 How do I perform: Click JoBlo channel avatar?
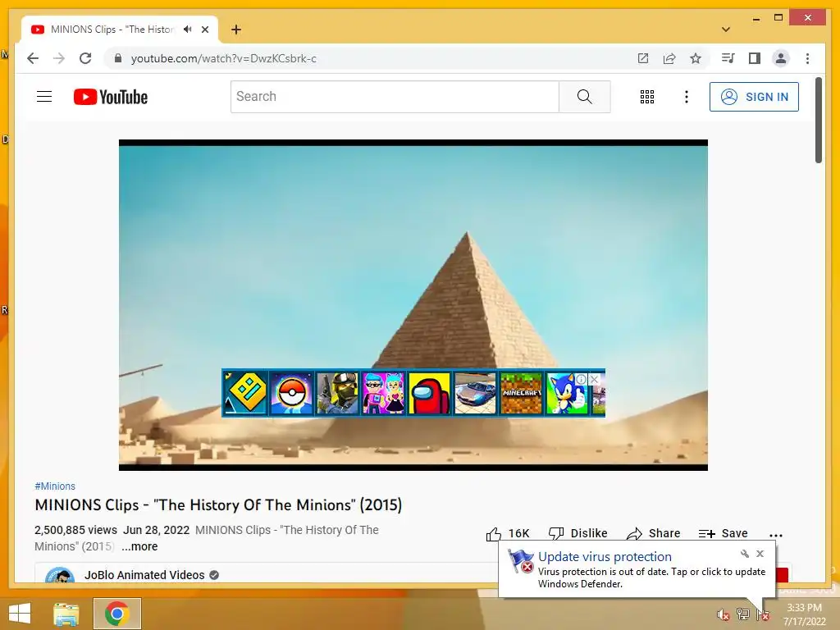point(60,575)
